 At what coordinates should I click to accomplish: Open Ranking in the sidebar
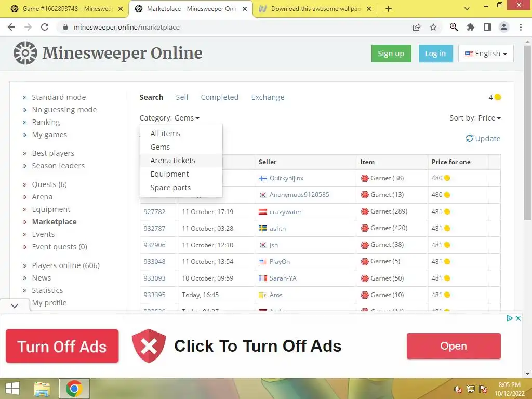click(x=46, y=122)
